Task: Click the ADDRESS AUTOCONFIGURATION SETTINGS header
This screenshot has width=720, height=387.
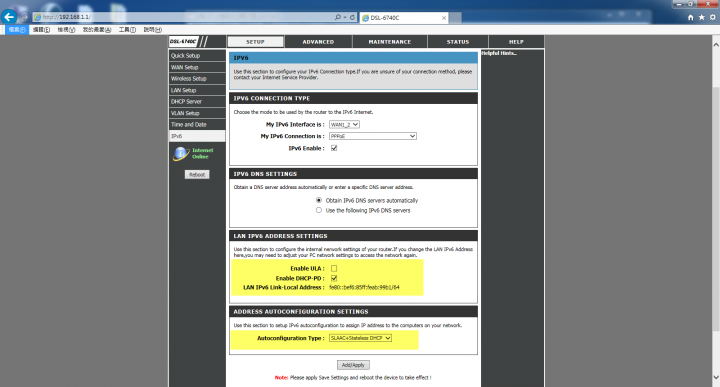Action: click(x=353, y=312)
